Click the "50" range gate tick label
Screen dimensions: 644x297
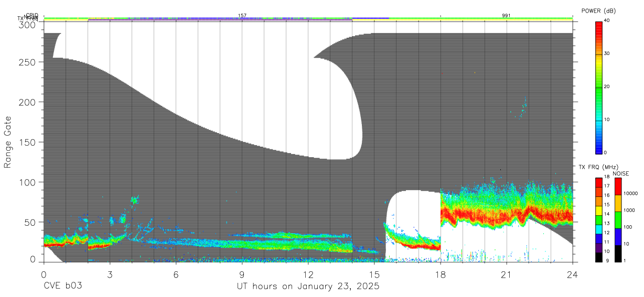coord(30,222)
